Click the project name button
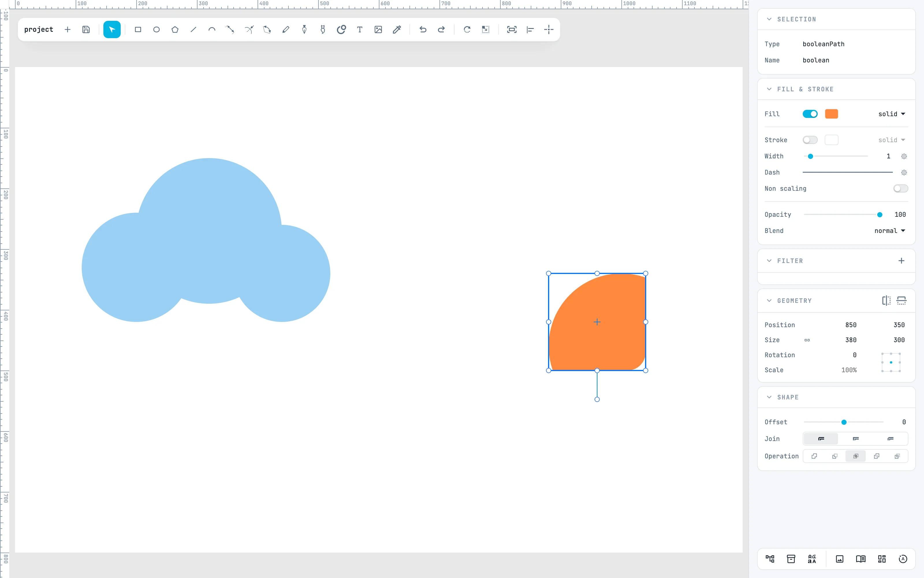924x578 pixels. point(39,29)
